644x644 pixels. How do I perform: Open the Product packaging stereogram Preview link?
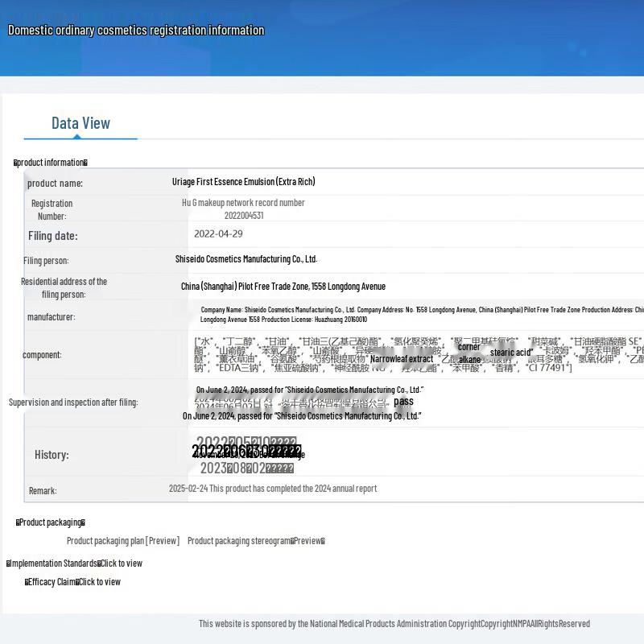point(255,541)
